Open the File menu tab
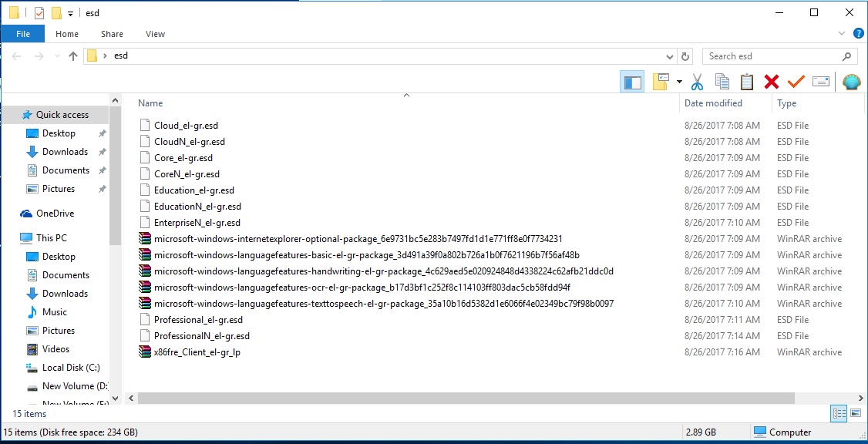Viewport: 868px width, 444px height. tap(23, 34)
